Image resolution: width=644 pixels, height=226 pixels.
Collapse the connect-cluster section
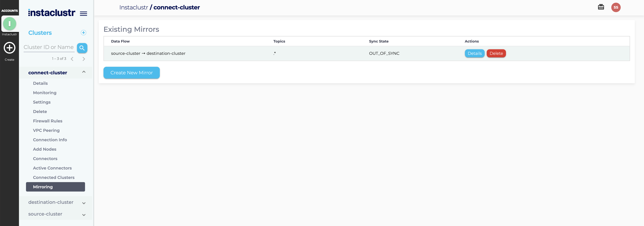(84, 72)
